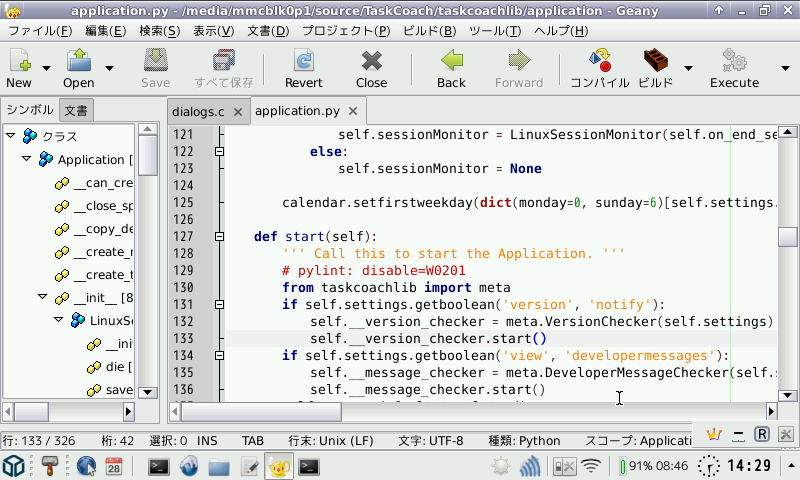The height and width of the screenshot is (480, 800).
Task: Open the first terminal taskbar icon
Action: (x=159, y=466)
